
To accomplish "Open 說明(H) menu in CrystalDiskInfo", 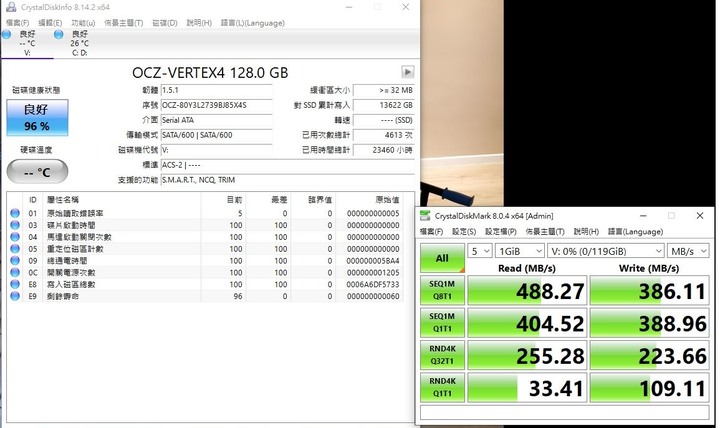I will pos(199,23).
